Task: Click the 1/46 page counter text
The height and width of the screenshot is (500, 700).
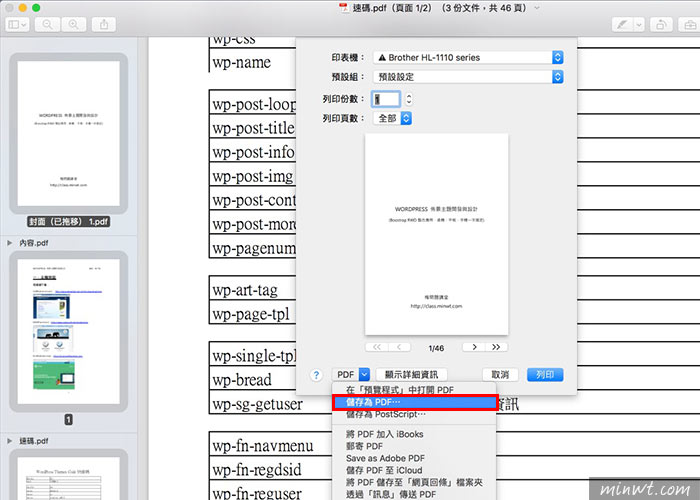Action: click(436, 348)
